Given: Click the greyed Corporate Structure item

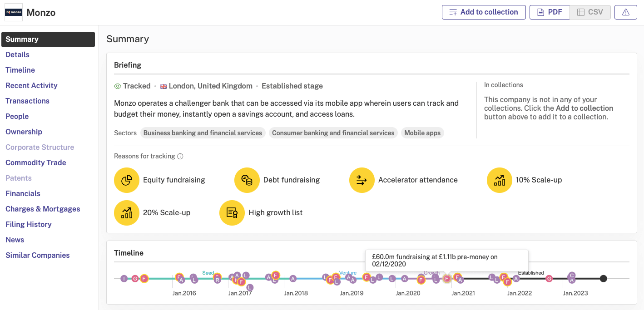Looking at the screenshot, I should [x=40, y=147].
